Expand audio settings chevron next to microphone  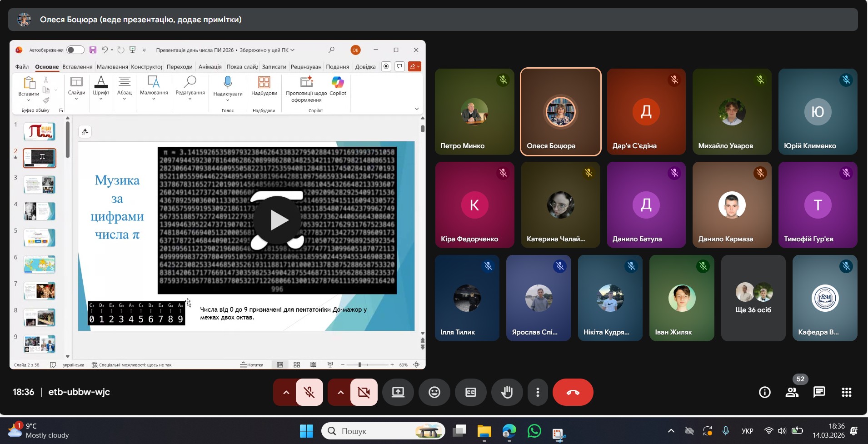(x=286, y=392)
